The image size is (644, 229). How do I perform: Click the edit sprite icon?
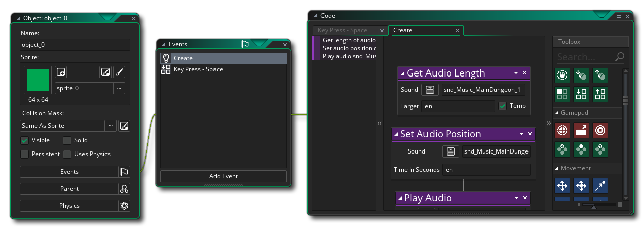pyautogui.click(x=105, y=72)
